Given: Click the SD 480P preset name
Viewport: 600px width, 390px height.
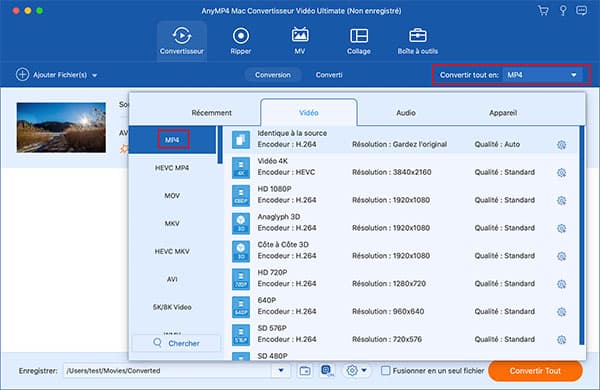Looking at the screenshot, I should 272,356.
